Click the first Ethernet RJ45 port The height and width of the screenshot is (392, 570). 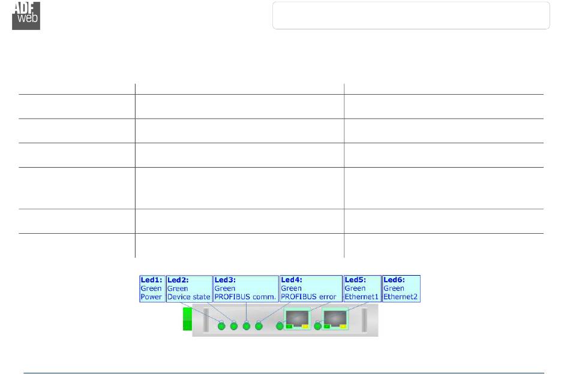(x=298, y=319)
